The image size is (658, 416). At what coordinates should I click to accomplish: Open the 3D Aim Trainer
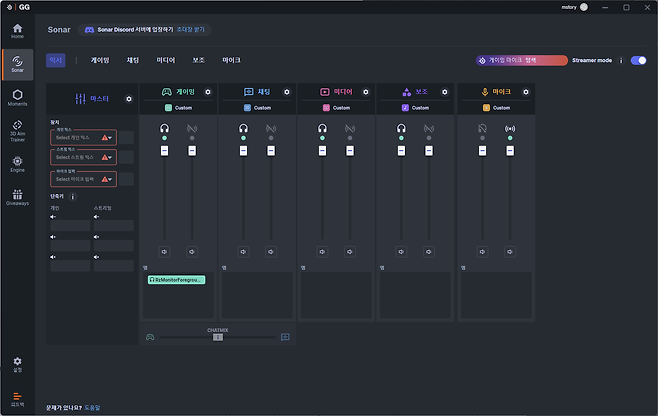tap(17, 129)
